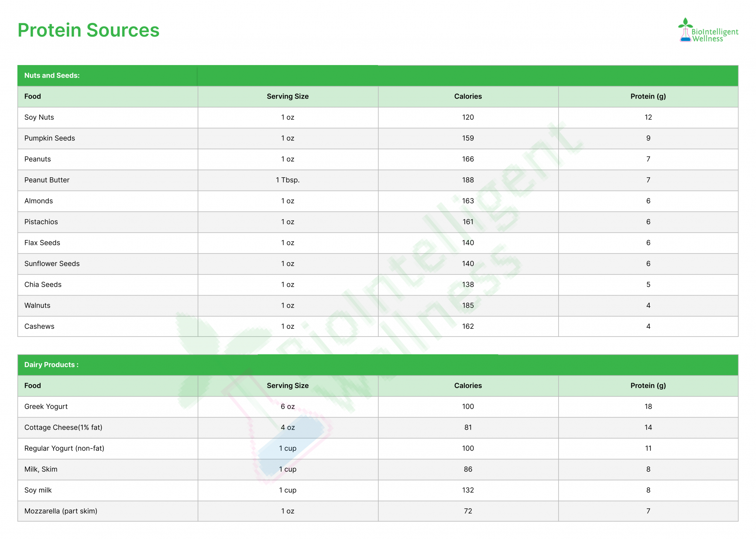
Task: Select the Cashews row label
Action: click(39, 327)
